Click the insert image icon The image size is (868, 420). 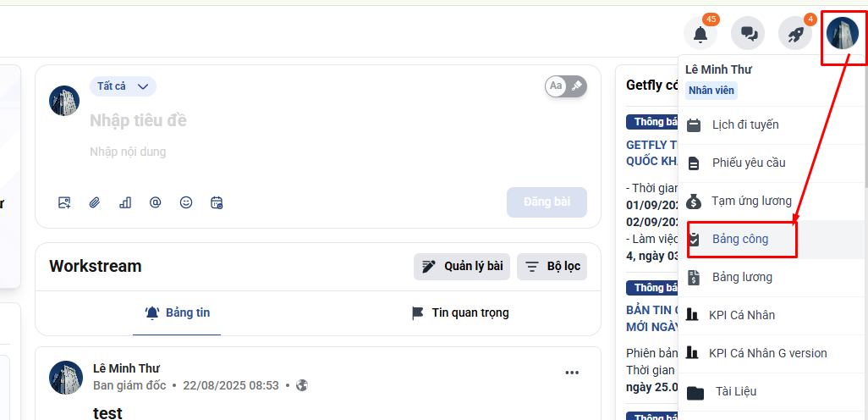(64, 202)
